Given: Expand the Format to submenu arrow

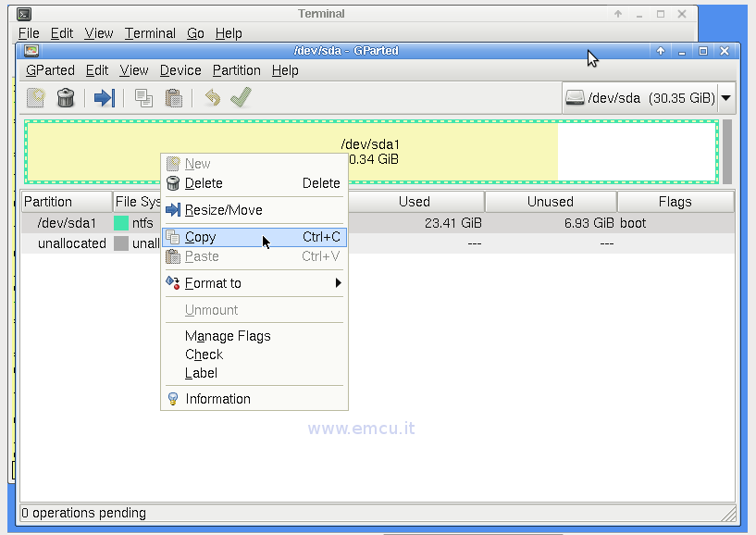Looking at the screenshot, I should pyautogui.click(x=339, y=282).
